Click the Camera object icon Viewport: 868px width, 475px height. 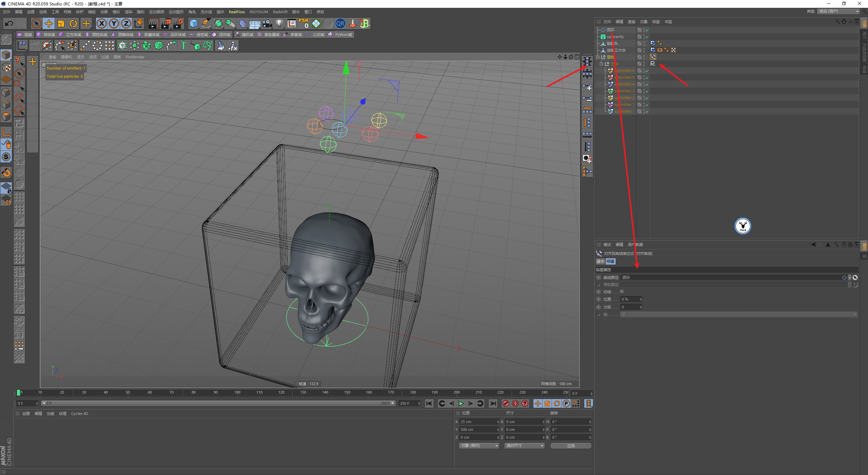coord(267,23)
